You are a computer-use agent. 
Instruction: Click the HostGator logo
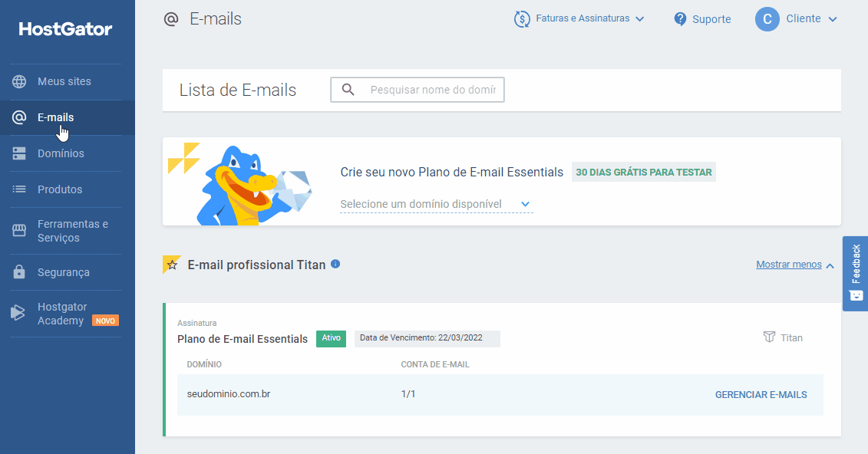pos(65,28)
